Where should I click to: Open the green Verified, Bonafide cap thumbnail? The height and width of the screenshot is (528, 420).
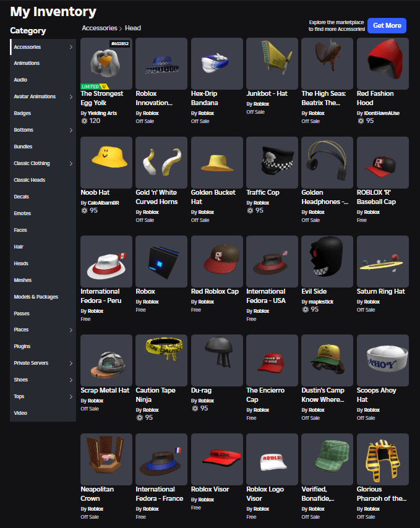[x=327, y=459]
